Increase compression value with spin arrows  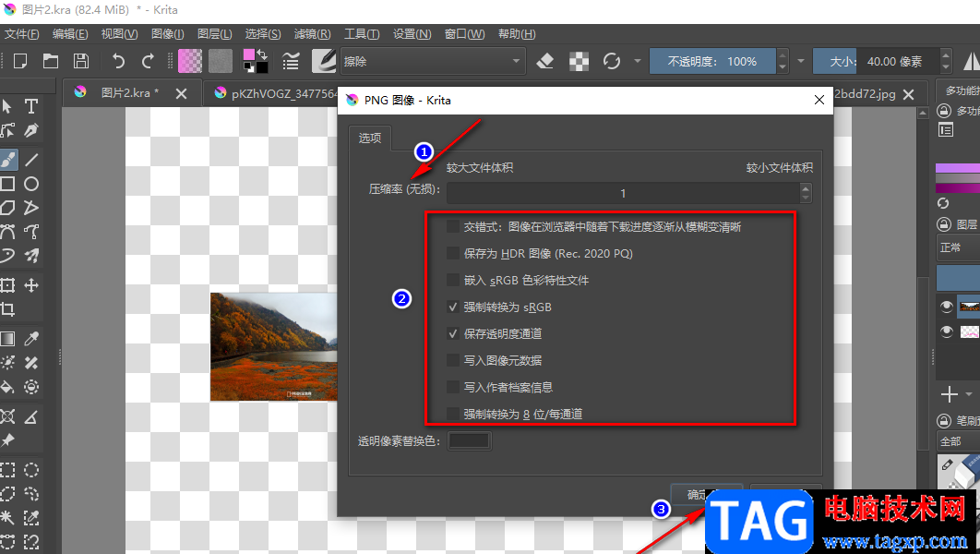pyautogui.click(x=806, y=188)
